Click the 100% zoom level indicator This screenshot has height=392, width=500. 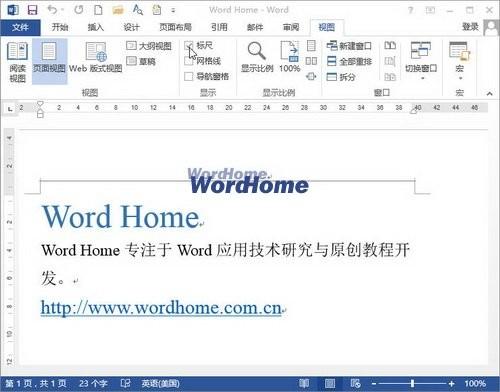(x=475, y=383)
